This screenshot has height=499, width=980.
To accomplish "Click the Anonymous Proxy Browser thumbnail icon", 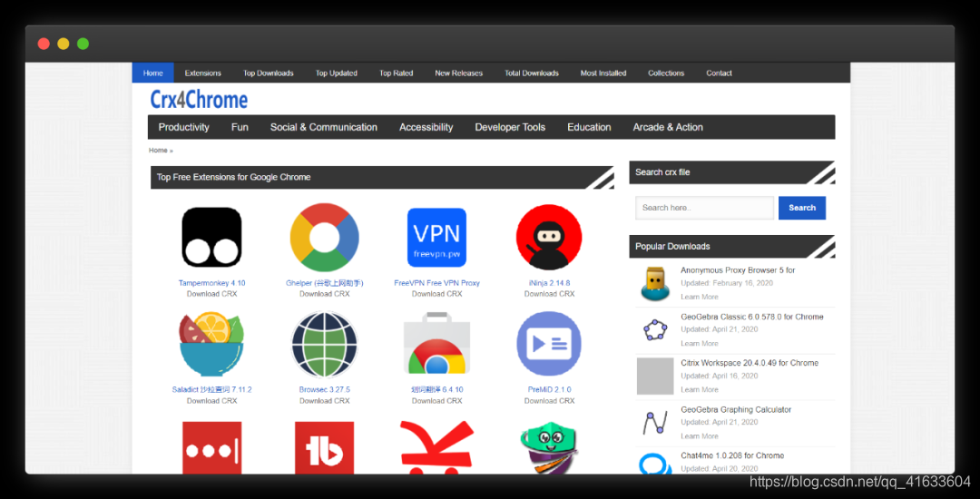I will (x=655, y=284).
